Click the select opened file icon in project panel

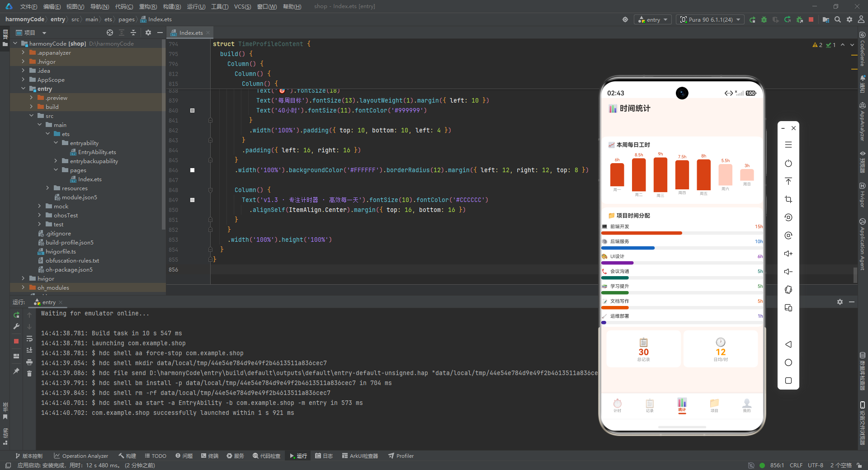110,33
